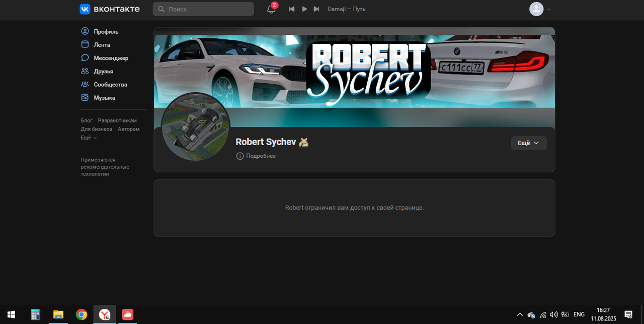Click the emoji status next to Robert Sychev
The width and height of the screenshot is (644, 324).
[x=304, y=142]
